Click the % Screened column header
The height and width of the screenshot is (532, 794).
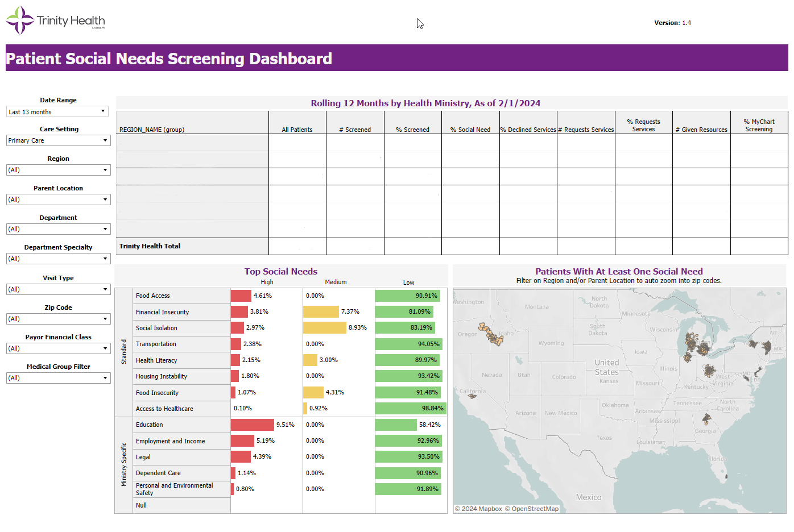(x=412, y=130)
